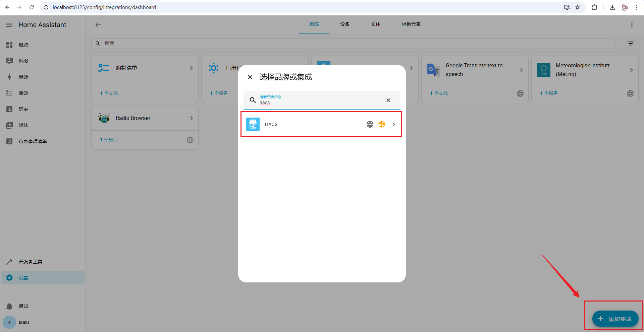644x332 pixels.
Task: Switch to the 辅助元素 tab
Action: tap(411, 24)
